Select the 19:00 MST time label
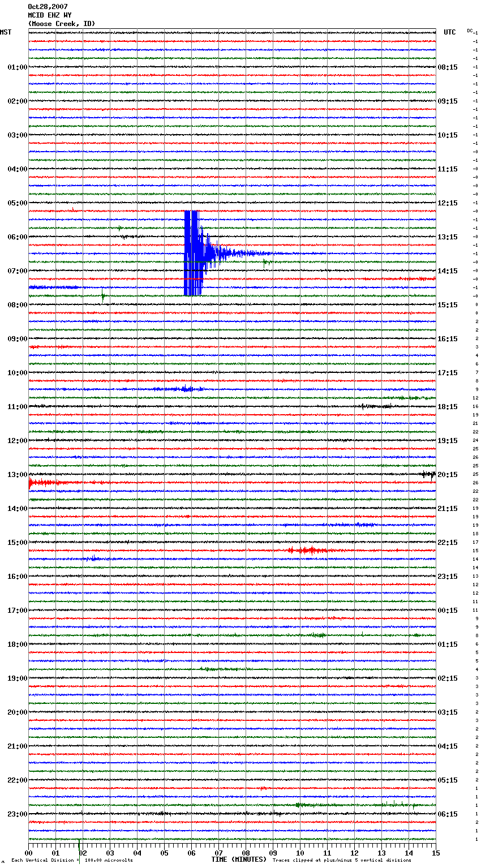The height and width of the screenshot is (868, 481). click(x=17, y=678)
